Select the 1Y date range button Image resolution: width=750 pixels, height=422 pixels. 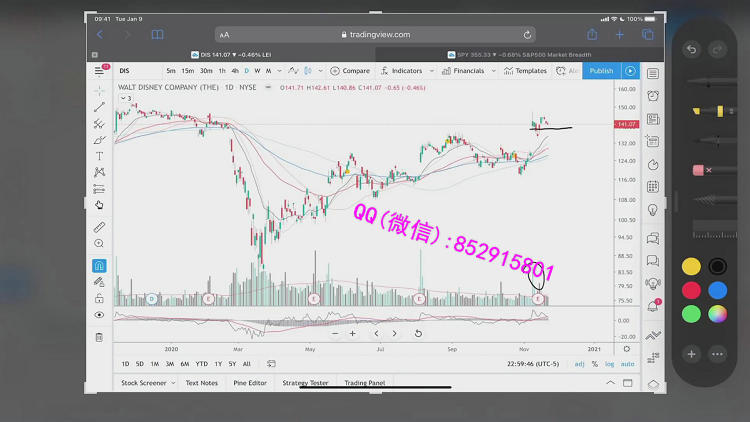218,364
